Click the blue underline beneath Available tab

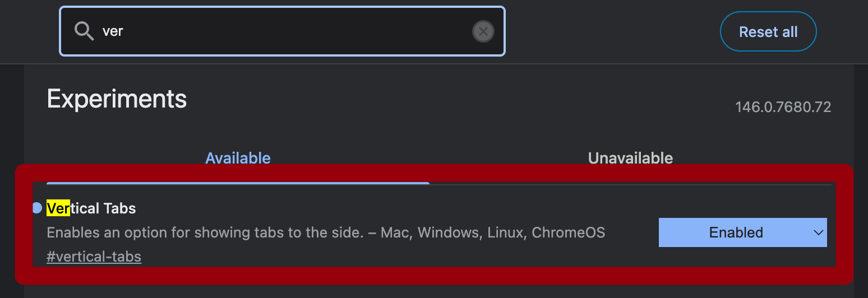238,183
